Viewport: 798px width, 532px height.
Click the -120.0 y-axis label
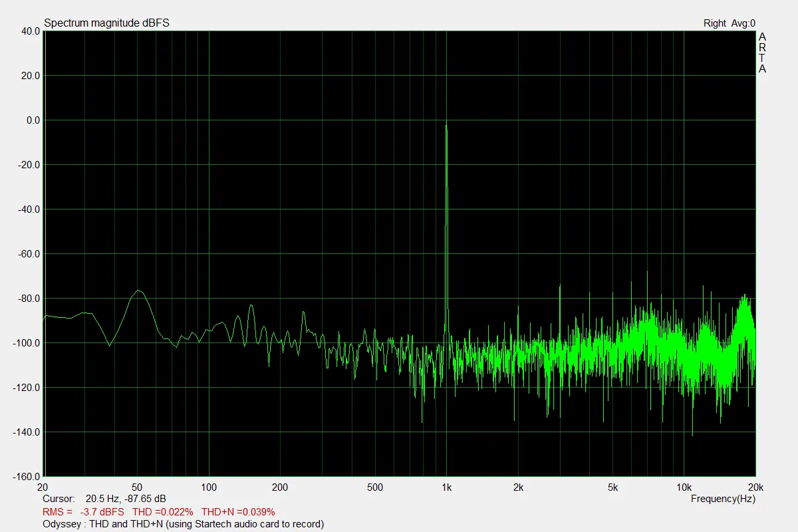click(27, 388)
